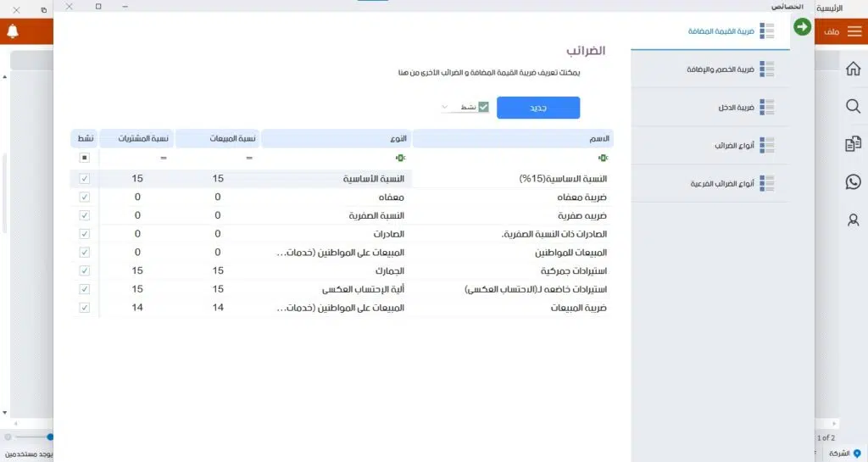This screenshot has height=462, width=868.
Task: Click the vertical scrollbar down arrow in background window
Action: pyautogui.click(x=4, y=413)
